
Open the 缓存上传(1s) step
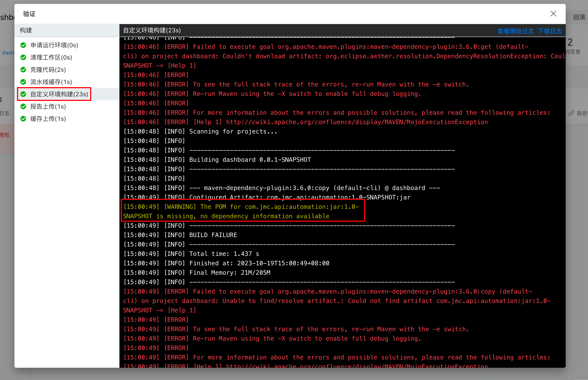(x=48, y=119)
